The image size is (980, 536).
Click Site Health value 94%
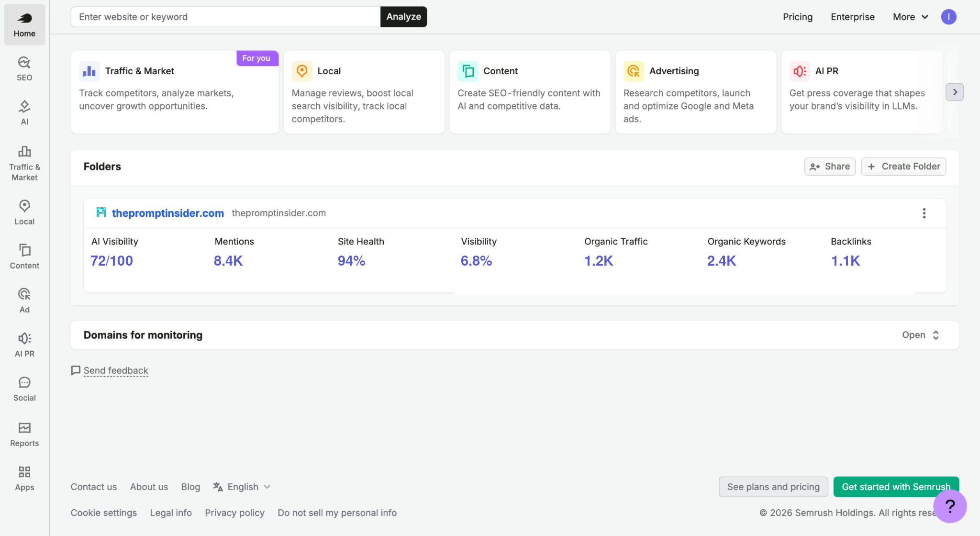[351, 261]
